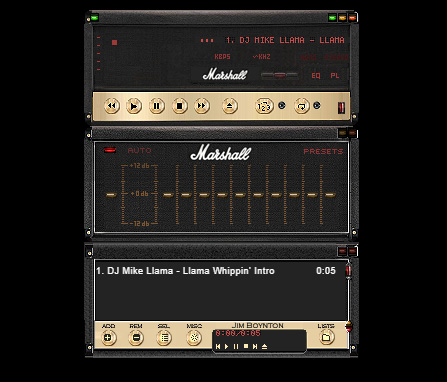Skip ahead with the gold Next track button
This screenshot has width=447, height=382.
click(202, 106)
